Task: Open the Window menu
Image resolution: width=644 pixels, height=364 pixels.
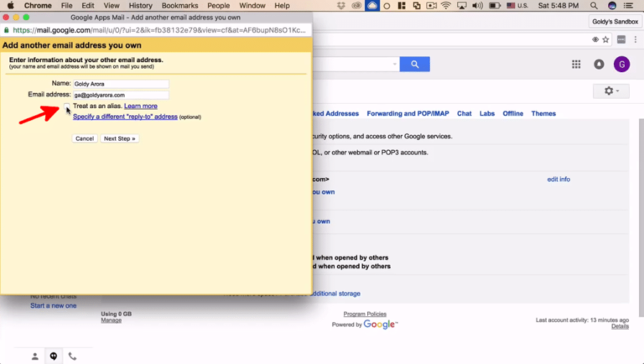Action: (x=252, y=6)
